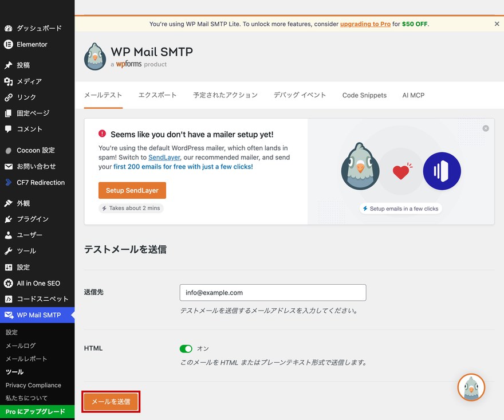This screenshot has height=420, width=504.
Task: Open the メールログ submenu item
Action: click(x=21, y=346)
